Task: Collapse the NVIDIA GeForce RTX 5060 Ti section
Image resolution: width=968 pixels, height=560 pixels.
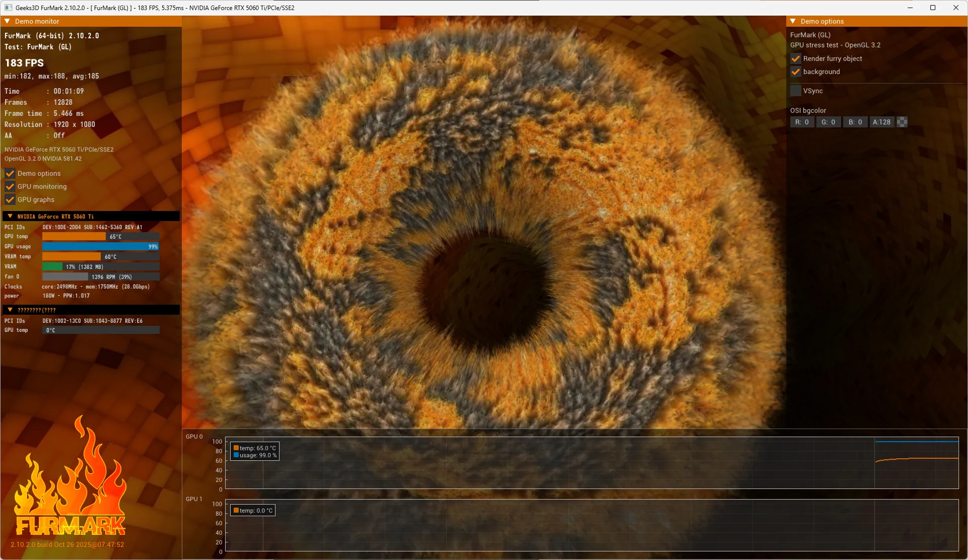Action: point(10,217)
